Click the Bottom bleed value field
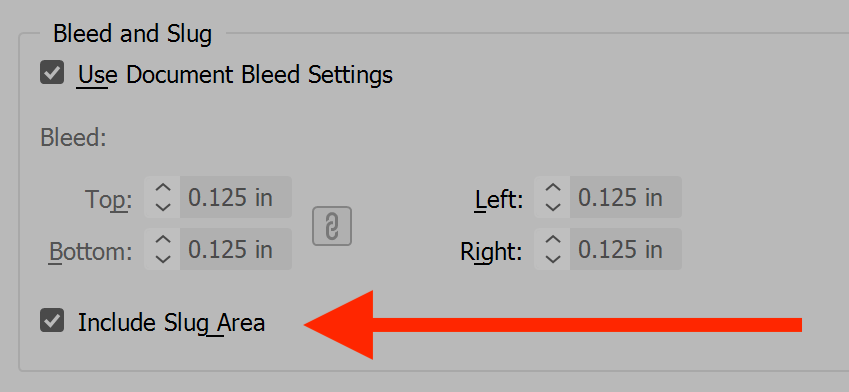849x392 pixels. [236, 249]
